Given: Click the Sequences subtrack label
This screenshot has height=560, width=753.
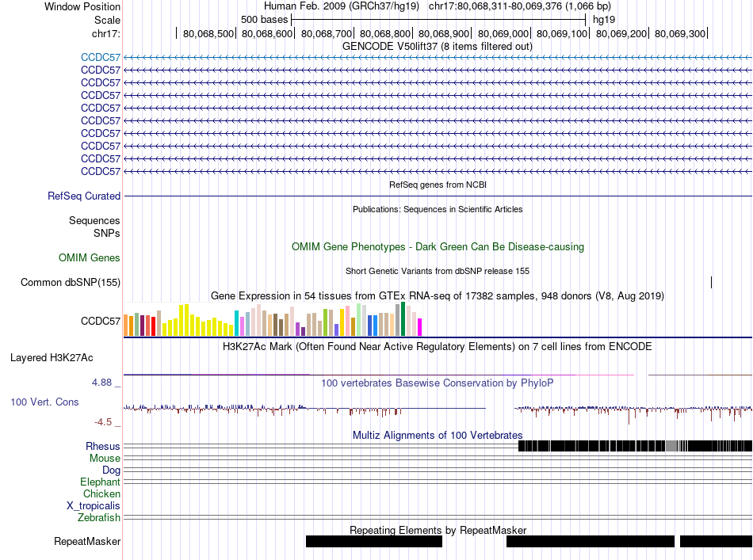Looking at the screenshot, I should (x=94, y=221).
